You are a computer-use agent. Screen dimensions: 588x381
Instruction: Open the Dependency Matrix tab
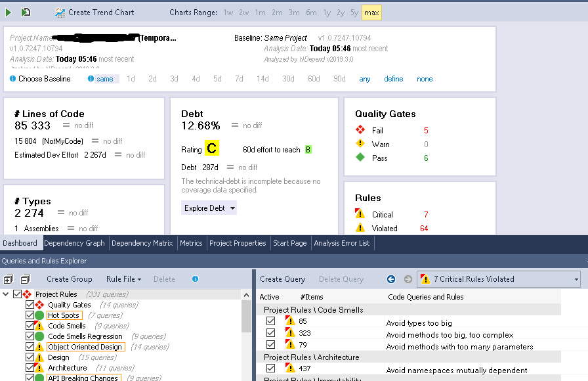[142, 243]
